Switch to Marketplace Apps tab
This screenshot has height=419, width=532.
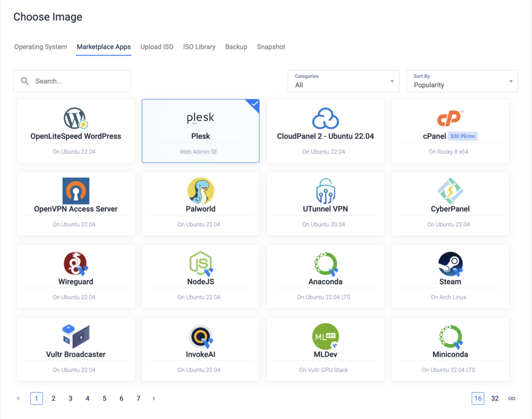103,47
